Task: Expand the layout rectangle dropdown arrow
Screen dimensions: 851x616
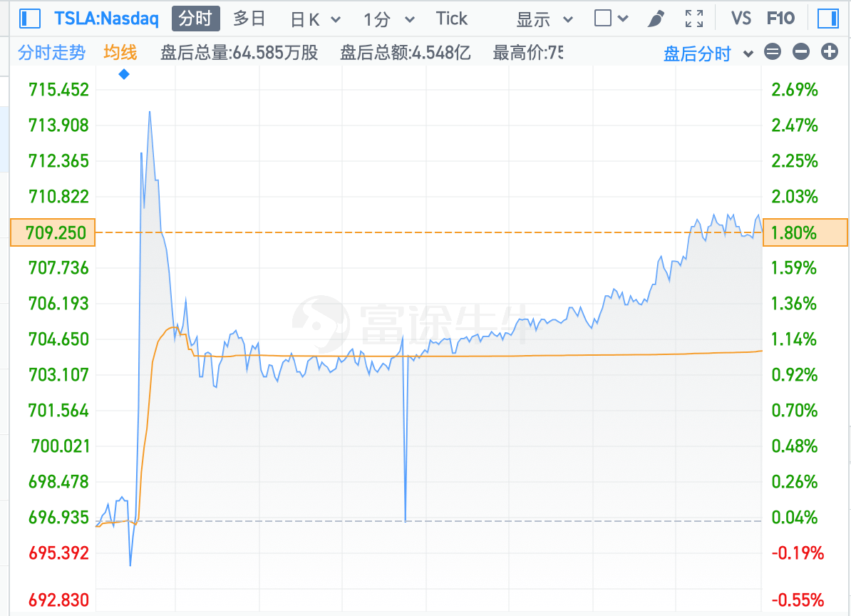Action: coord(623,19)
